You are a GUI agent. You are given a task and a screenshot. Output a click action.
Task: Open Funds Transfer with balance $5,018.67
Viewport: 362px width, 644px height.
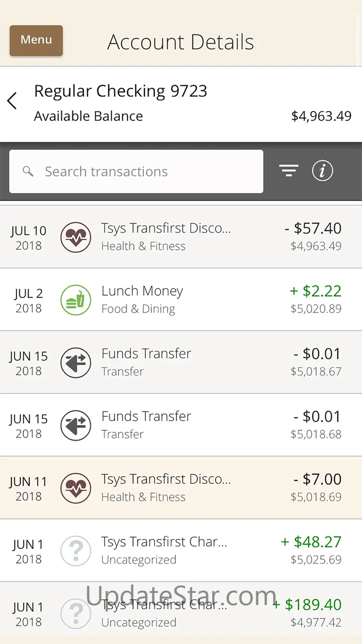[x=181, y=362]
